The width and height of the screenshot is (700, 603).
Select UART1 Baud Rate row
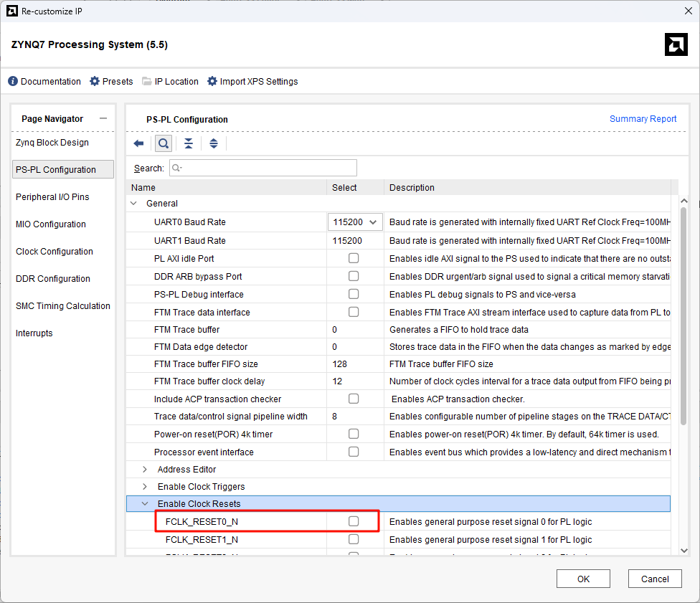click(x=398, y=241)
